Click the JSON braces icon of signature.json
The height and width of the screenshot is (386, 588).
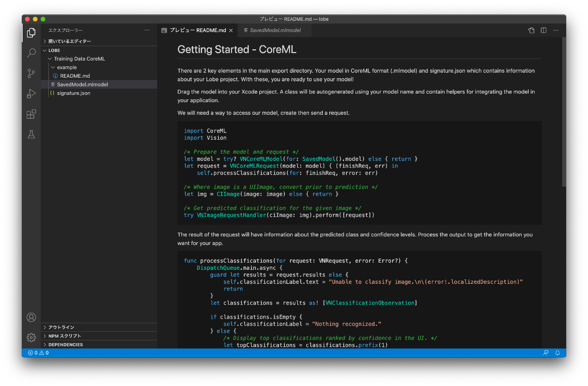pyautogui.click(x=52, y=93)
